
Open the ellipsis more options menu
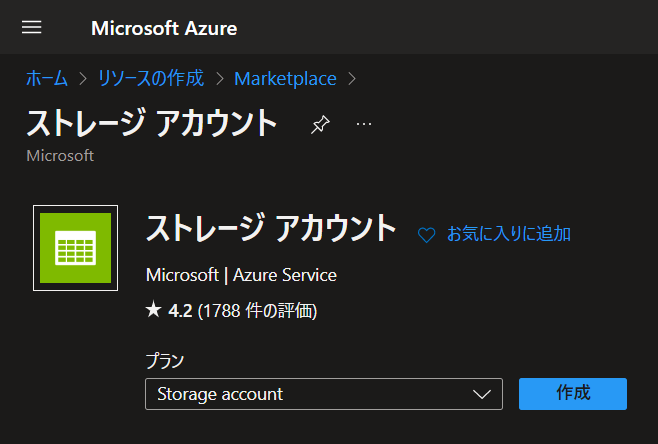(x=364, y=124)
